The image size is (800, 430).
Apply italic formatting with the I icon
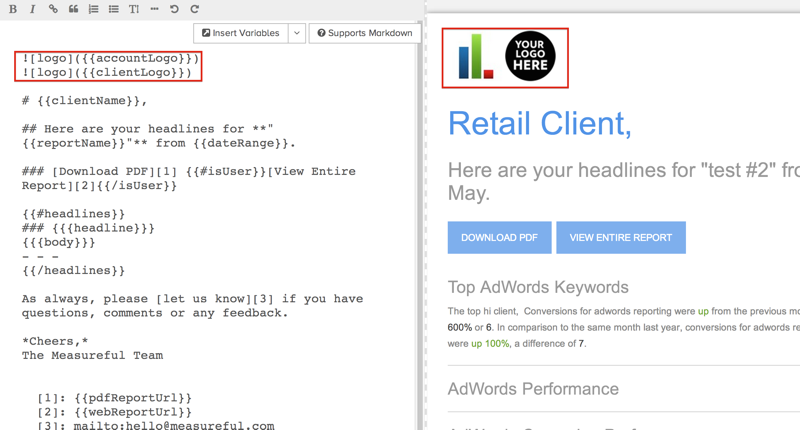33,9
